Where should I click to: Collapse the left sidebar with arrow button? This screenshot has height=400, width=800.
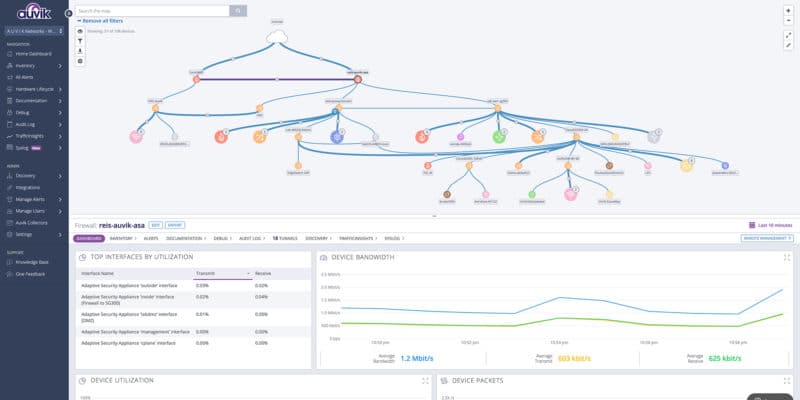point(68,14)
